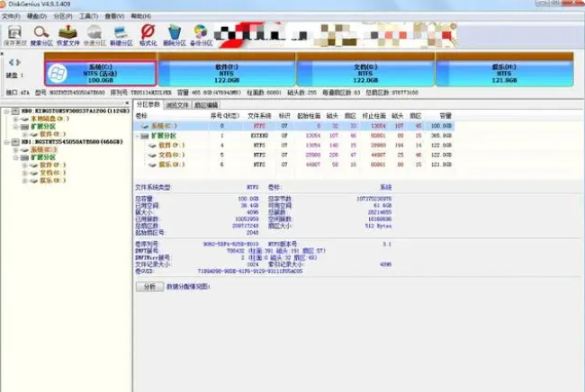The image size is (585, 392).
Task: Collapse the HD0 KINGSTON disk tree node
Action: tap(5, 111)
